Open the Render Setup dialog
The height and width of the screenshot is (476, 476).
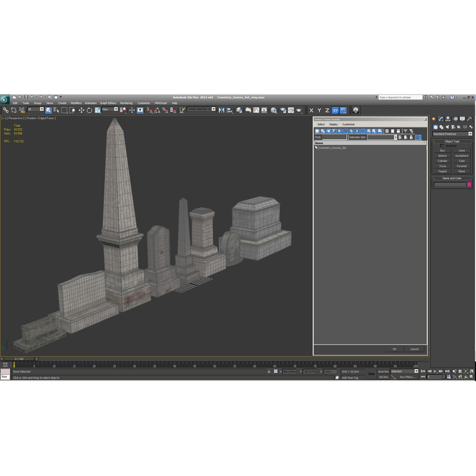pos(284,110)
